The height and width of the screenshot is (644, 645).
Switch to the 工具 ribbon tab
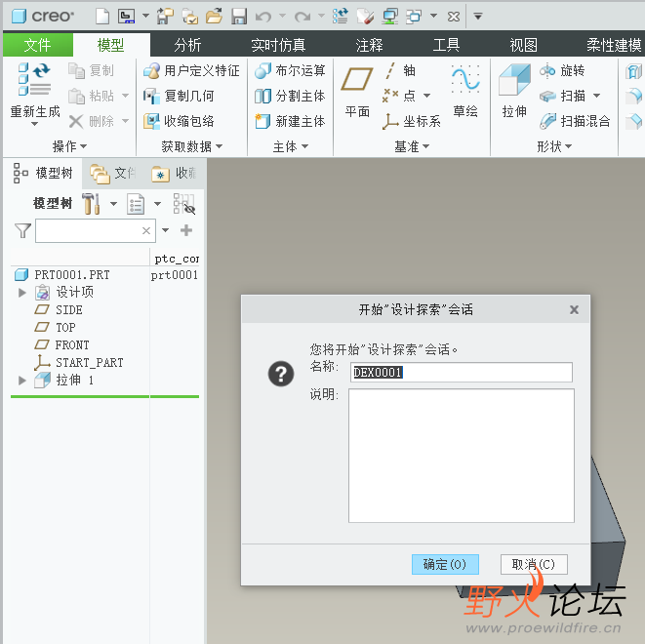446,45
